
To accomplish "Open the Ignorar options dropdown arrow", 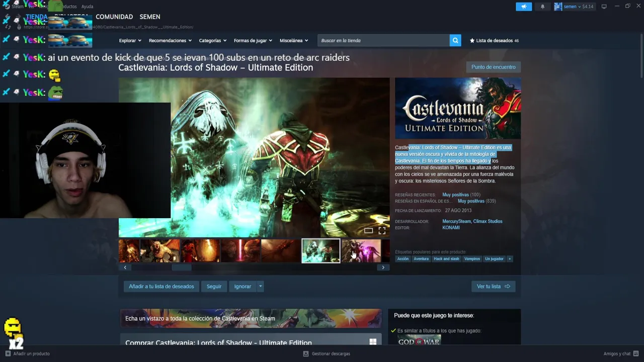I will (260, 287).
